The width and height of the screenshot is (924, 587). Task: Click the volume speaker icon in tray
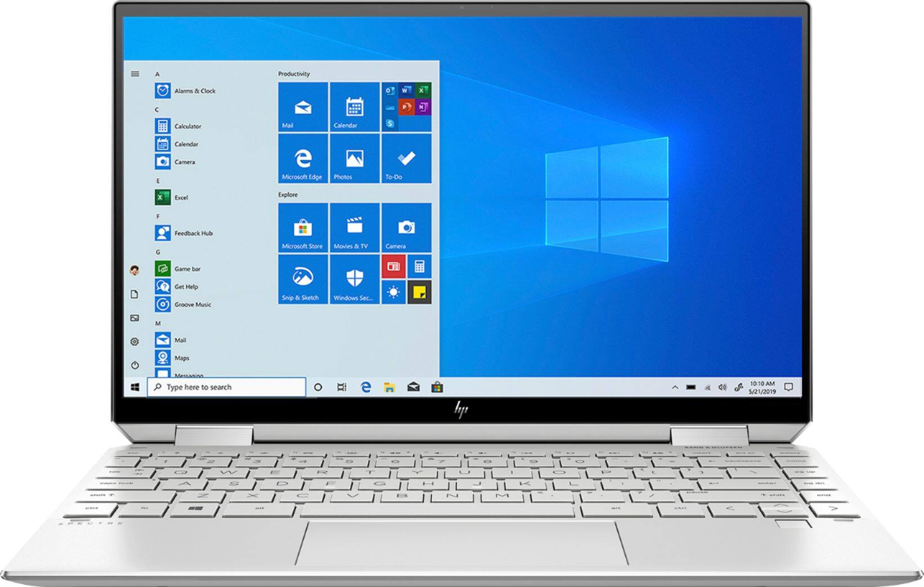pyautogui.click(x=723, y=387)
